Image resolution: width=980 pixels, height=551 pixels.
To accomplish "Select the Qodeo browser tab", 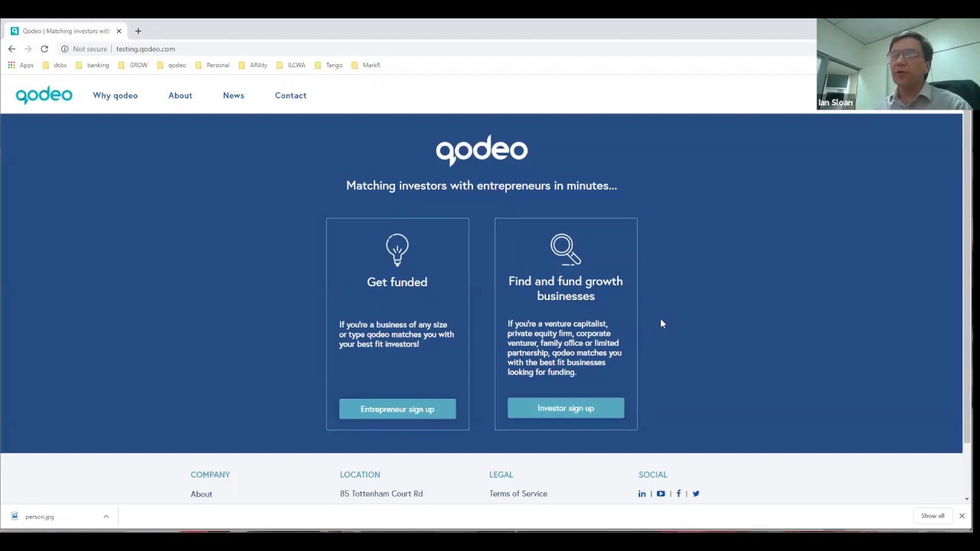I will [66, 31].
